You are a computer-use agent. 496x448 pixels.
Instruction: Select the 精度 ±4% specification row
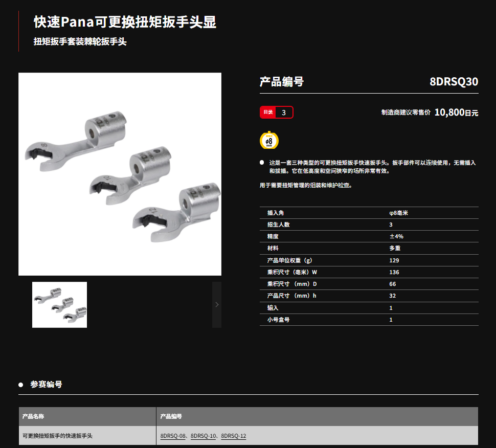[x=369, y=236]
